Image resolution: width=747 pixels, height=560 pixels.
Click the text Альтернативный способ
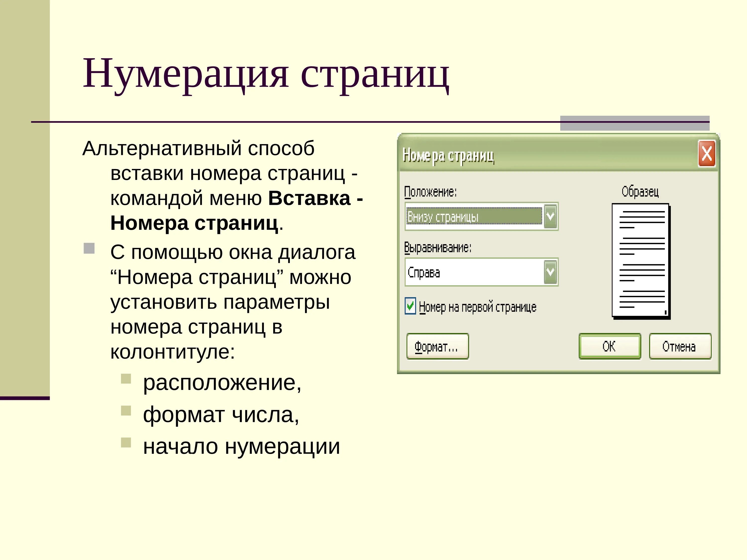point(198,149)
